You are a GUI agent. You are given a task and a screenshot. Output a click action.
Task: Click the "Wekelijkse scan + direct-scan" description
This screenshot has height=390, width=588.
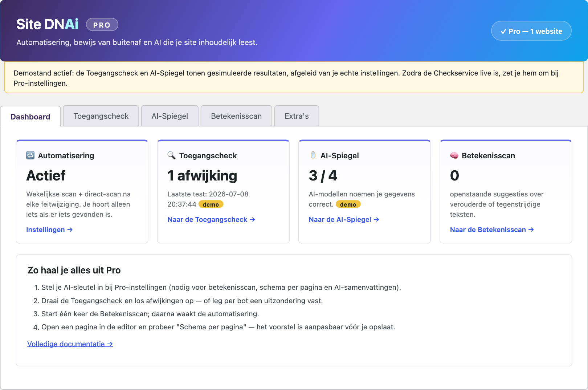(78, 204)
